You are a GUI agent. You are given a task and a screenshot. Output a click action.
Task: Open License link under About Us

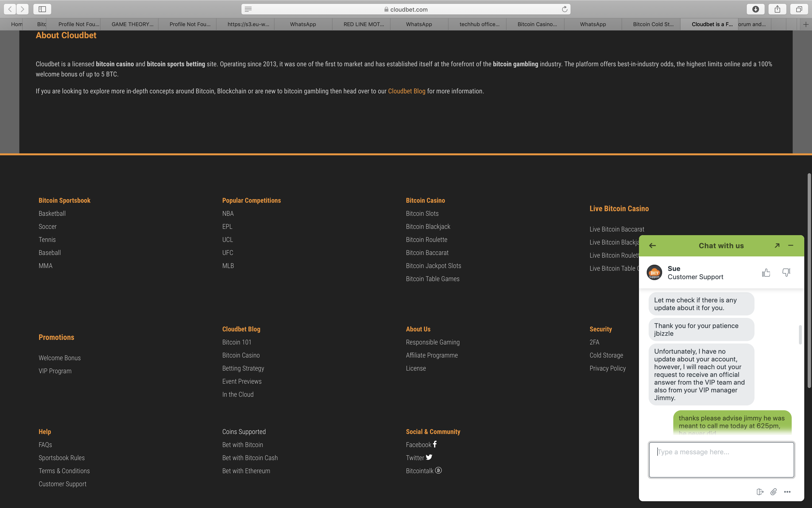[416, 368]
